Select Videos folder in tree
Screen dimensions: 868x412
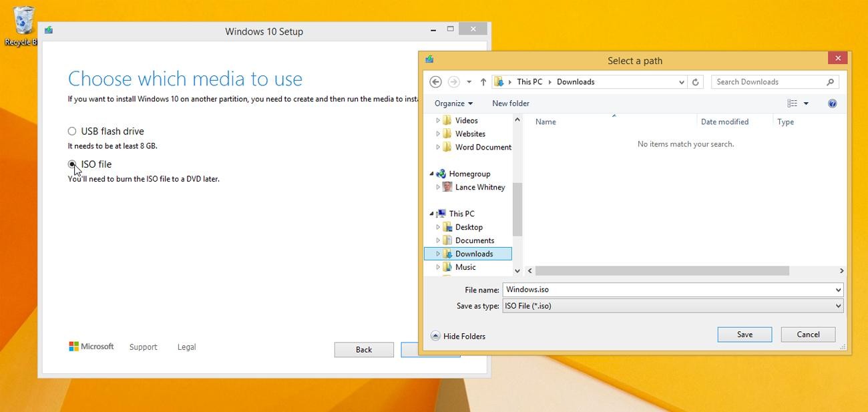[466, 121]
